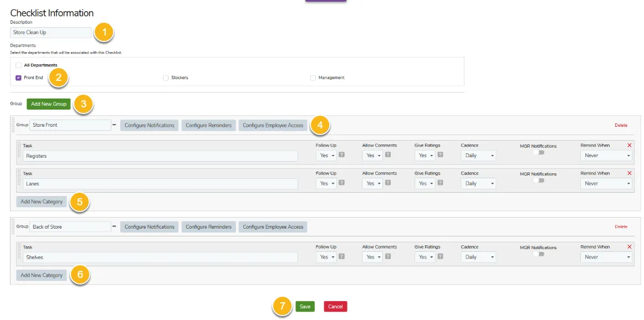Click the Add New Group button
Screen dimensions: 644x320
(x=48, y=104)
